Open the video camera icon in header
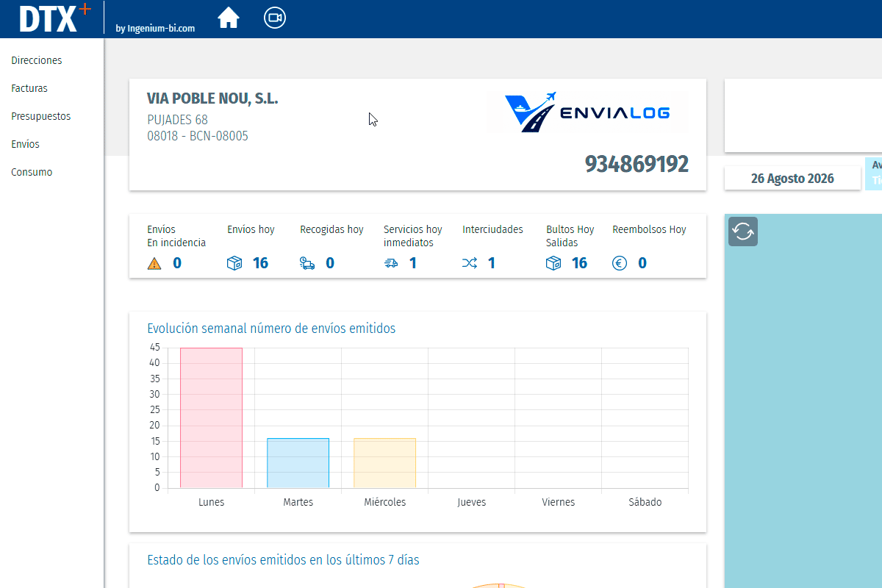The width and height of the screenshot is (882, 588). (275, 18)
